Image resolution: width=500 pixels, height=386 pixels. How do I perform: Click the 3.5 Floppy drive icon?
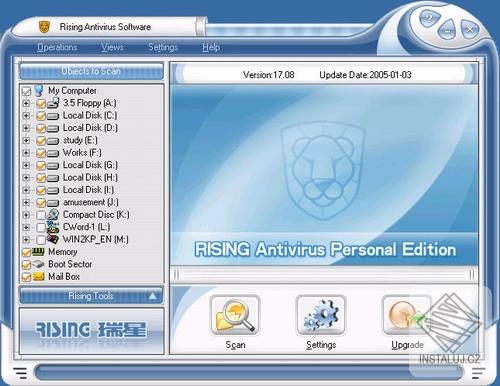tap(53, 103)
